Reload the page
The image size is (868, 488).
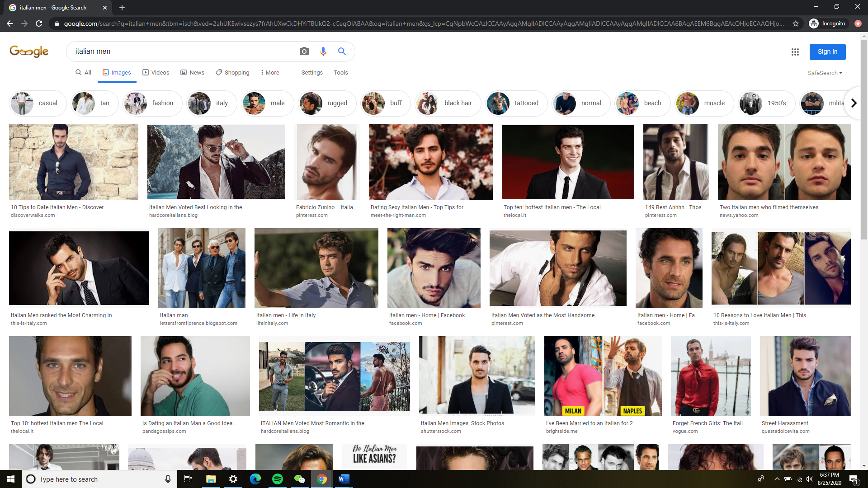click(x=39, y=23)
